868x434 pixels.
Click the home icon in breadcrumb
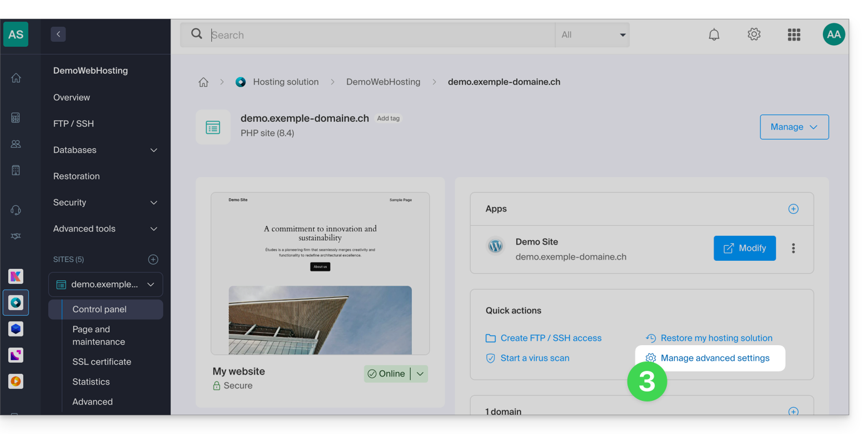coord(204,83)
